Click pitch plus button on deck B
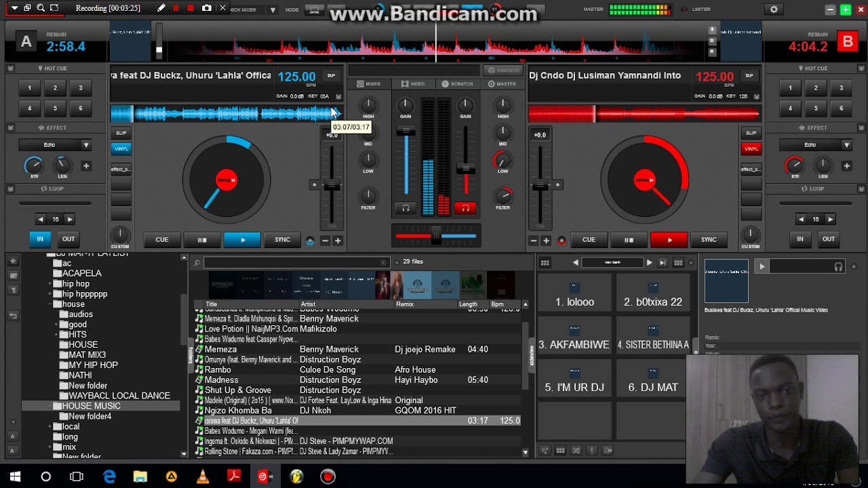The height and width of the screenshot is (488, 868). [x=546, y=241]
